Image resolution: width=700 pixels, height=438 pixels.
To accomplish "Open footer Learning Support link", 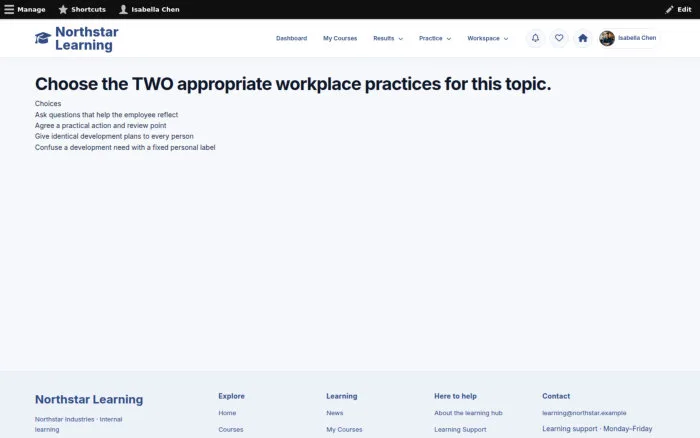I will [x=460, y=430].
